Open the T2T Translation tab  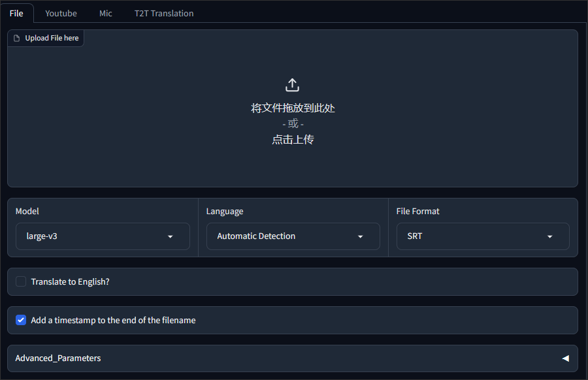[x=164, y=14]
